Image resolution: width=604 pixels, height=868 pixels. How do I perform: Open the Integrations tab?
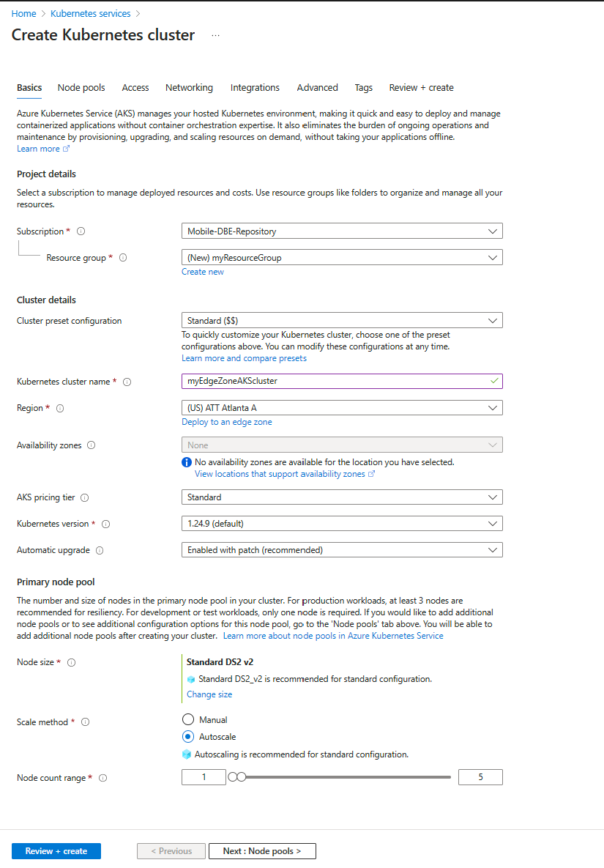[255, 88]
